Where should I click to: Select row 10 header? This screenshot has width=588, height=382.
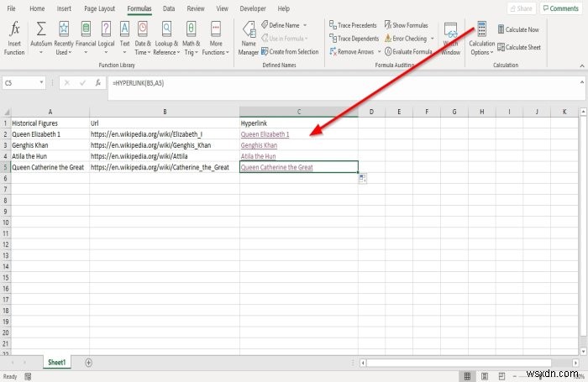click(x=6, y=222)
